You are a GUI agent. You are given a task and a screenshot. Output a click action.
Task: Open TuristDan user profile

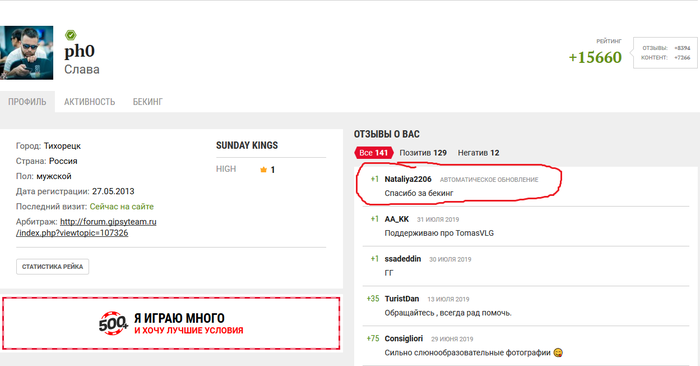[402, 299]
